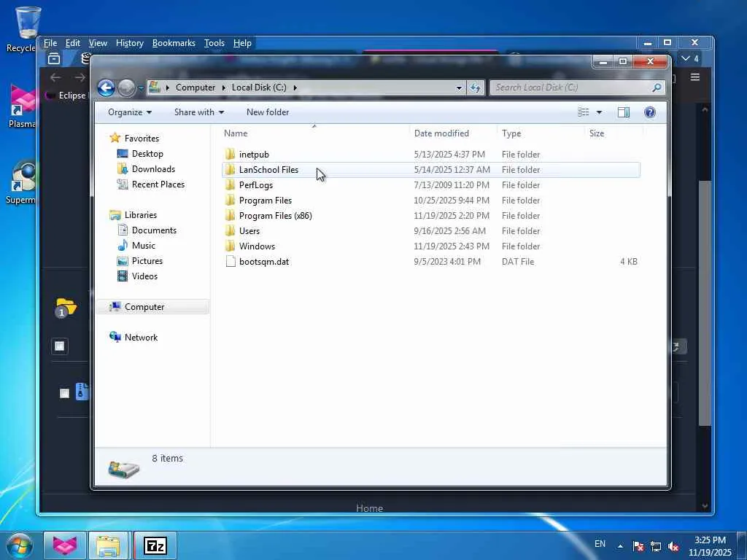Screen dimensions: 747x560
Task: Sort by the Type column header
Action: (x=541, y=133)
